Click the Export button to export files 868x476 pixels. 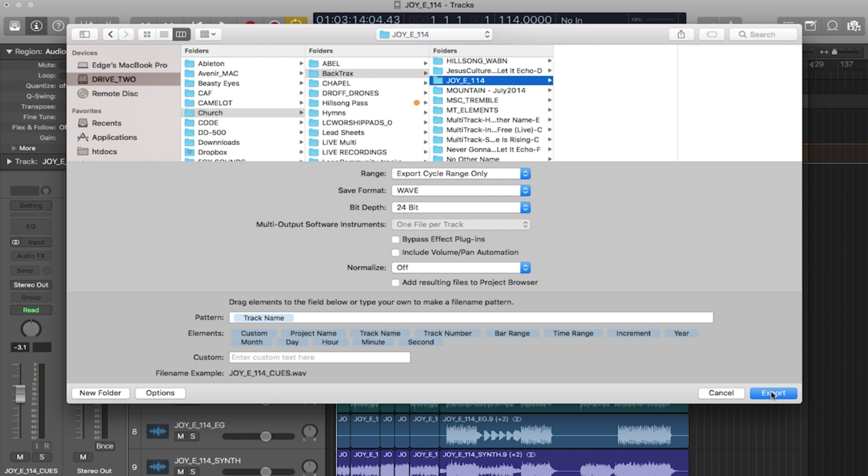tap(773, 393)
